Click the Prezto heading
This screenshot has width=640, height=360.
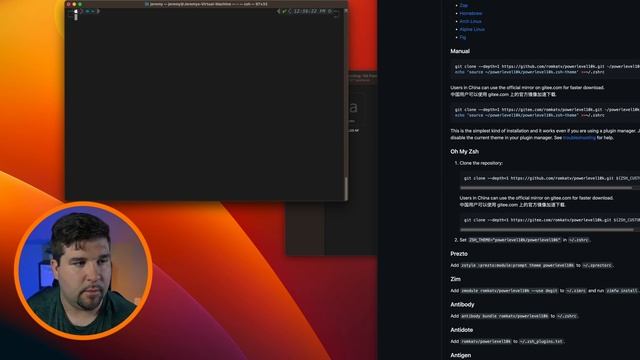point(459,254)
